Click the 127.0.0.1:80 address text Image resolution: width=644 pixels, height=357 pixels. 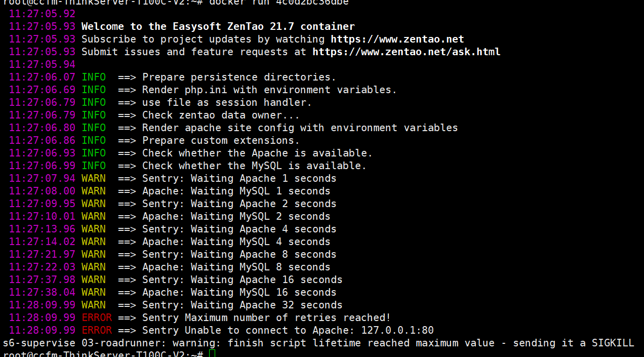(x=397, y=330)
